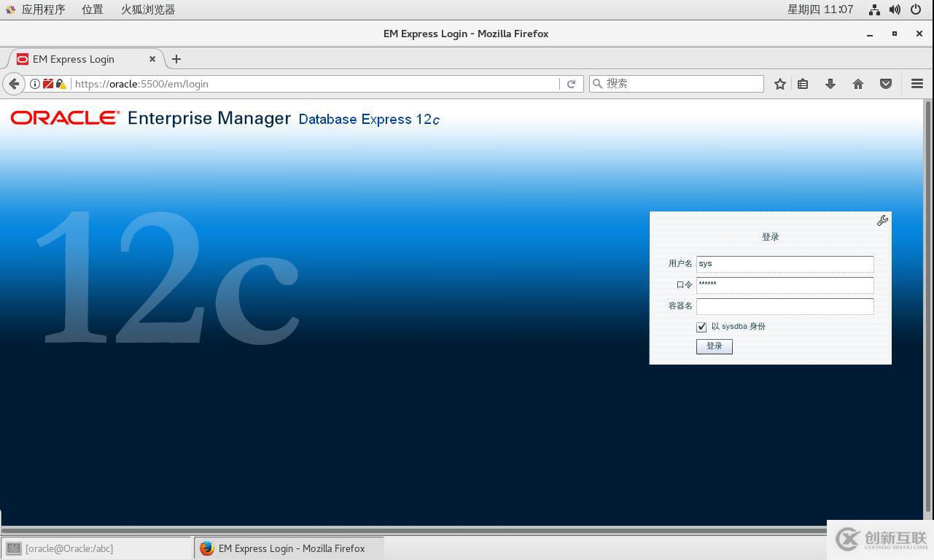Close the EM Express Login tab
The height and width of the screenshot is (560, 934).
point(152,59)
